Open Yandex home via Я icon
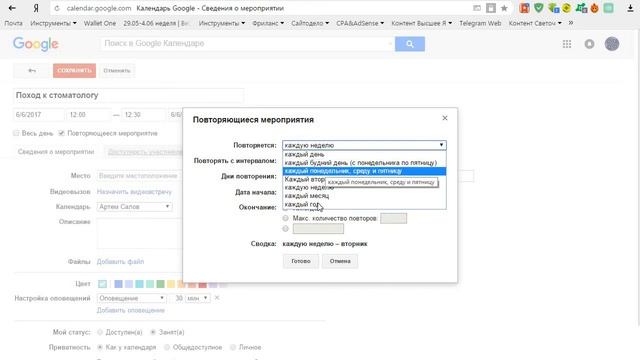The height and width of the screenshot is (360, 640). click(x=36, y=8)
